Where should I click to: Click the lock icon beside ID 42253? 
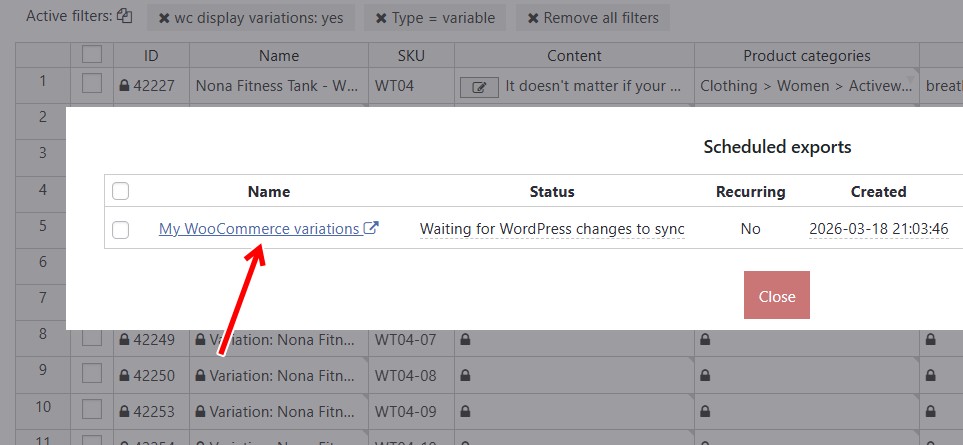124,410
